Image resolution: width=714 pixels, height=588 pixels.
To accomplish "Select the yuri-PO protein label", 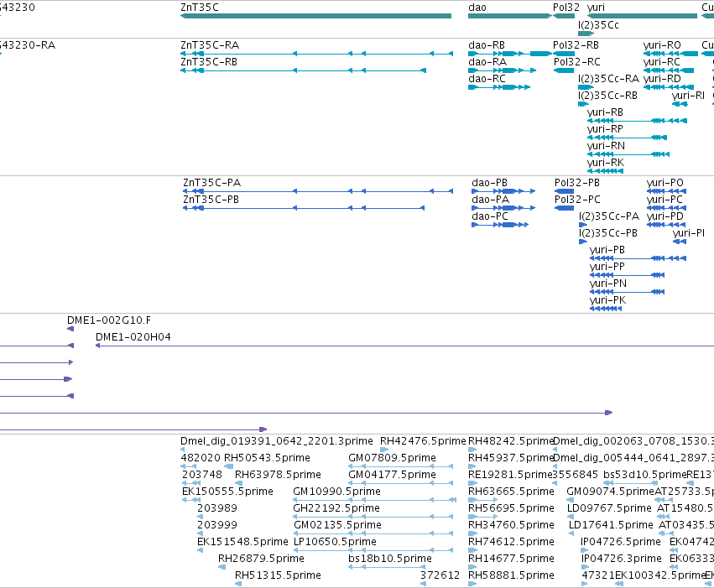I will pyautogui.click(x=664, y=183).
